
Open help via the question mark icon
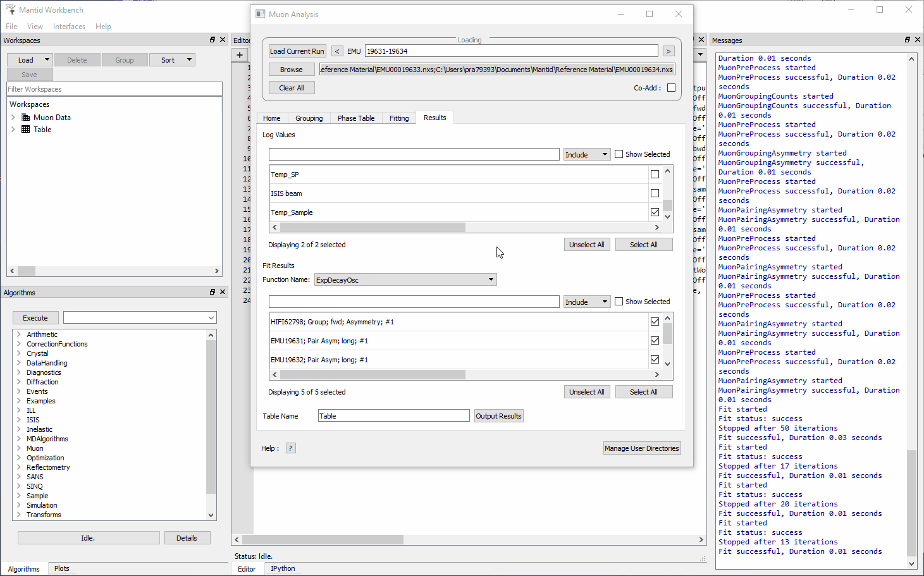coord(290,448)
